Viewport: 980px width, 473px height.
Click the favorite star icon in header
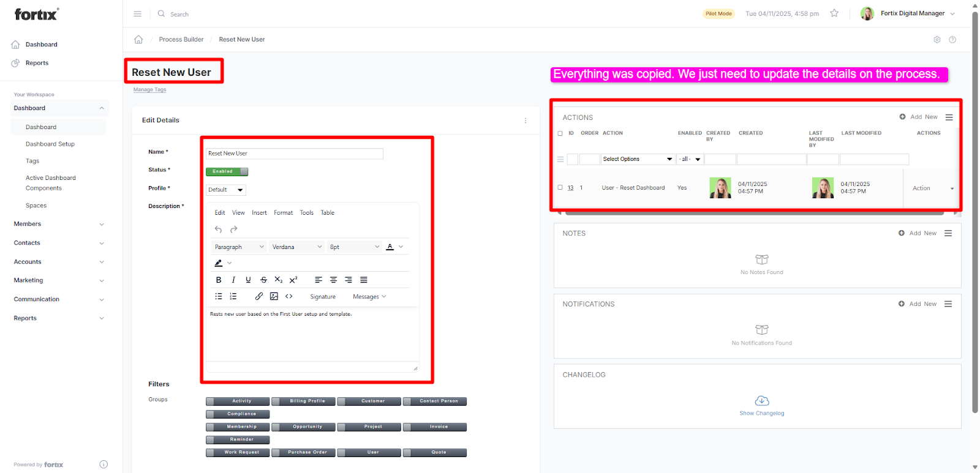(x=834, y=13)
